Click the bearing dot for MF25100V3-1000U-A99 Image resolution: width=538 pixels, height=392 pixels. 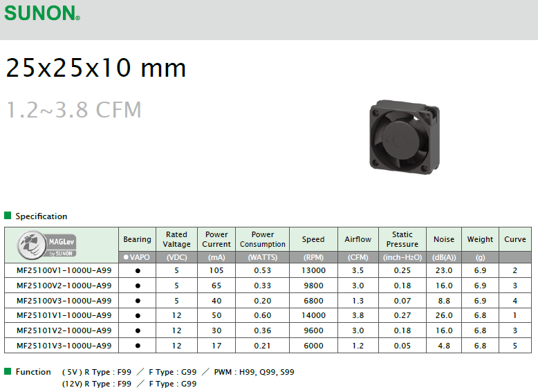point(138,301)
